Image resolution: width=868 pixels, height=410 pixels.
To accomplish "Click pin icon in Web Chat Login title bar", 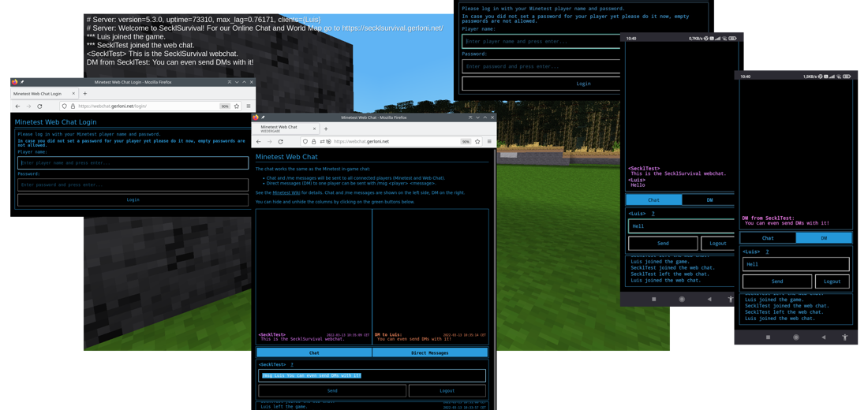I will [22, 82].
